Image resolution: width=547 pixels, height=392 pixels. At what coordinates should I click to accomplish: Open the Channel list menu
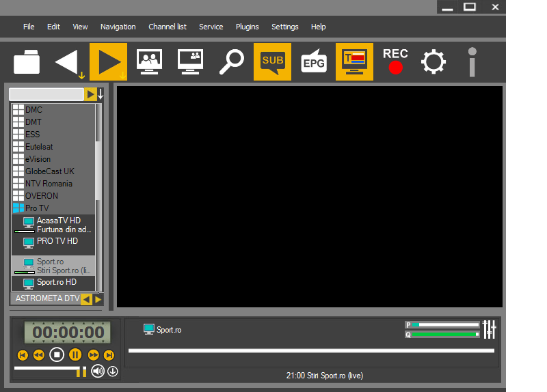(167, 27)
